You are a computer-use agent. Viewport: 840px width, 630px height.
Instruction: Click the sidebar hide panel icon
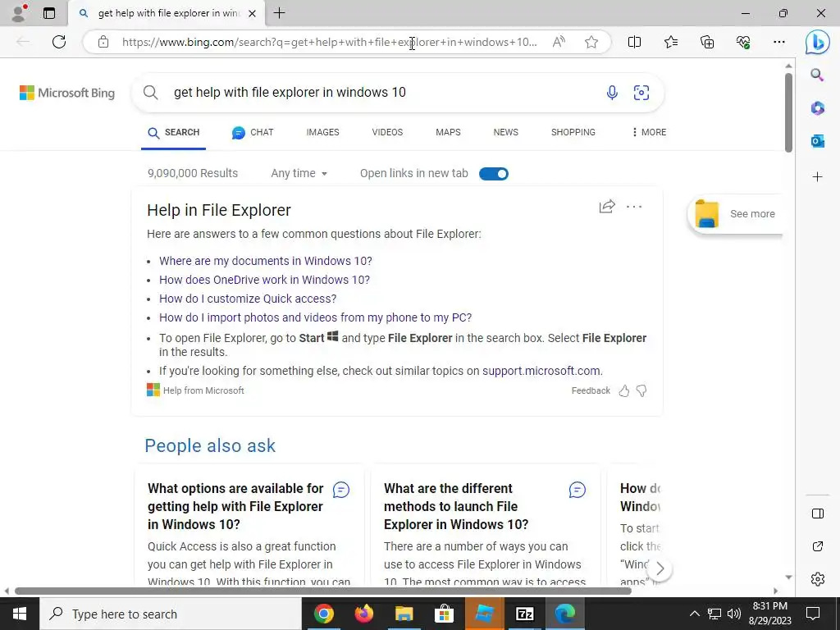pos(818,514)
